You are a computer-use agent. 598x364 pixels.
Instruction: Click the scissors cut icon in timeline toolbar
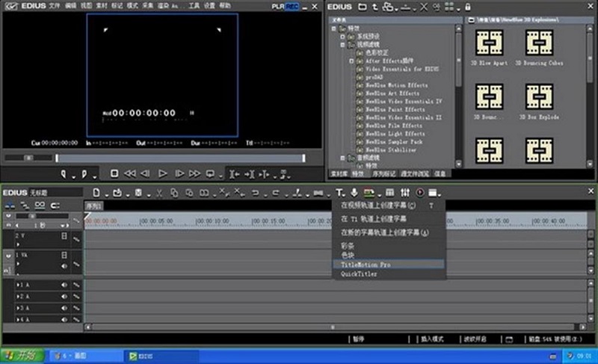[x=158, y=193]
